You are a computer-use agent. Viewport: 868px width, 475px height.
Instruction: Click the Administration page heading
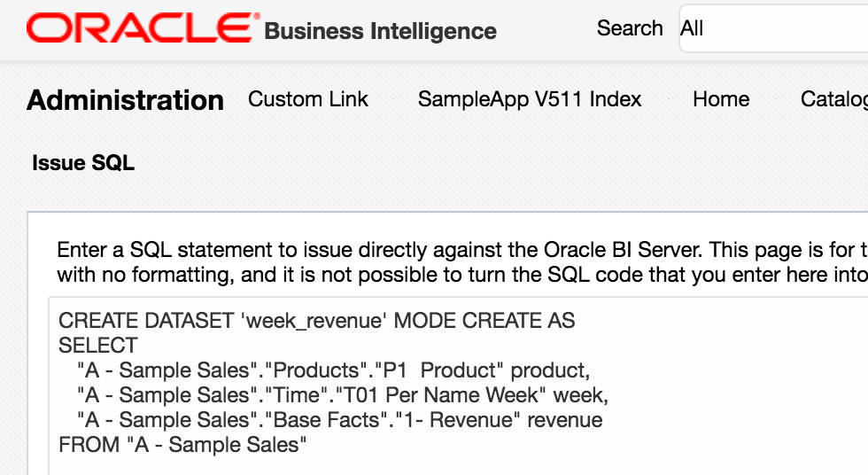coord(125,100)
